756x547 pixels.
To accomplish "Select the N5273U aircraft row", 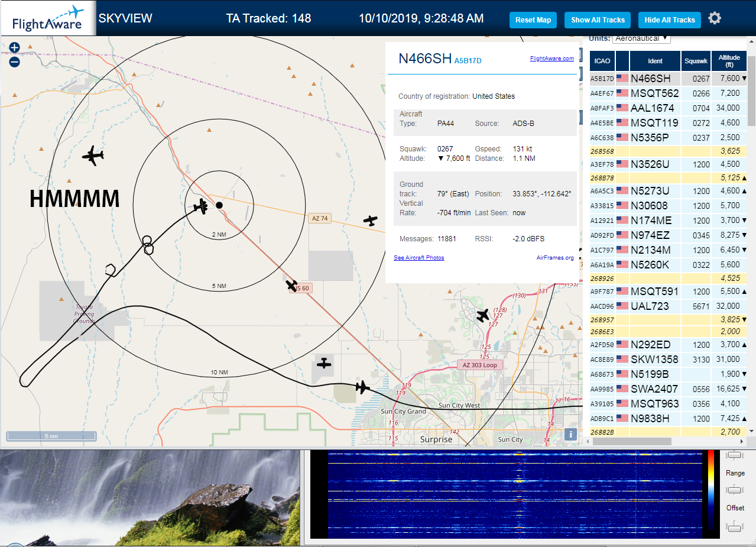I will [x=668, y=190].
